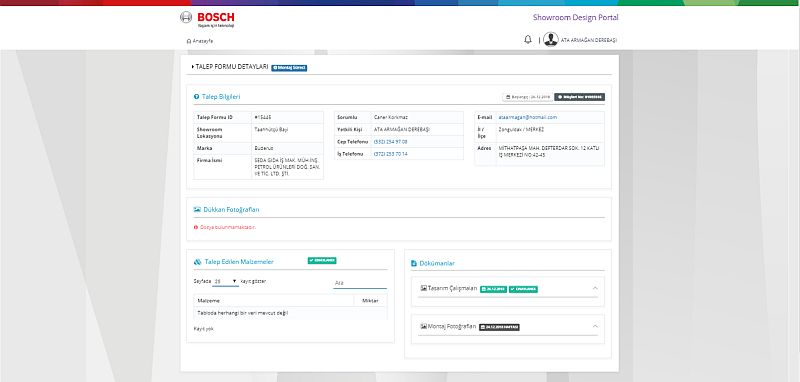Click the Talep Formu ID value
This screenshot has width=800, height=382.
pyautogui.click(x=263, y=117)
